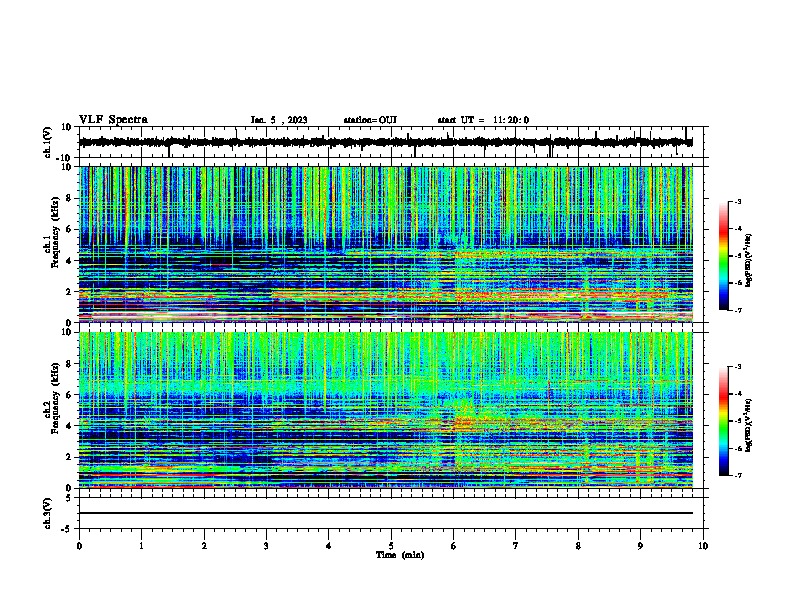Image resolution: width=792 pixels, height=612 pixels.
Task: Click tick label 3 on the Time axis
Action: point(266,546)
